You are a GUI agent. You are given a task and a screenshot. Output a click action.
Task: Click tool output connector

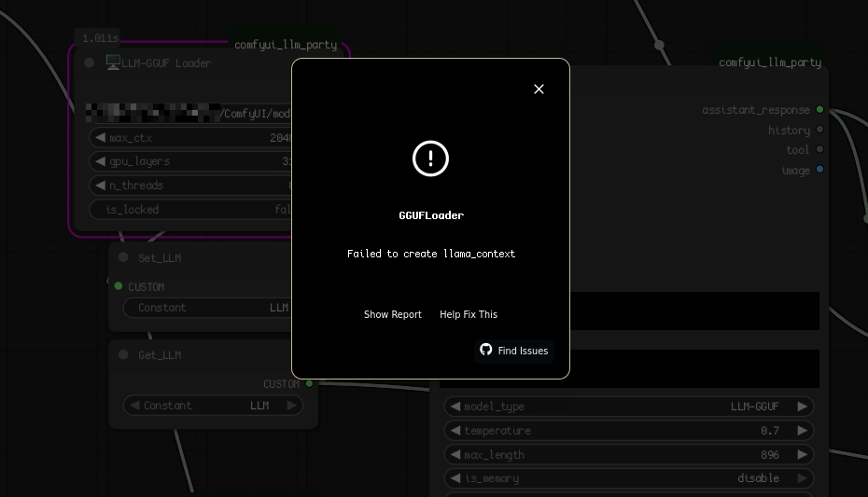[819, 149]
